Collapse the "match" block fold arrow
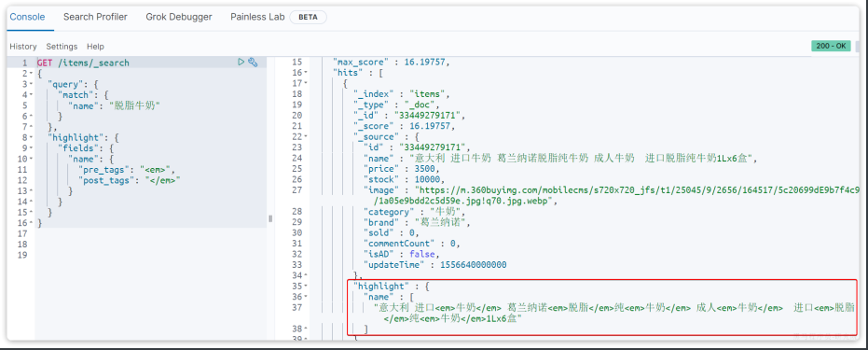The height and width of the screenshot is (350, 868). pyautogui.click(x=31, y=94)
